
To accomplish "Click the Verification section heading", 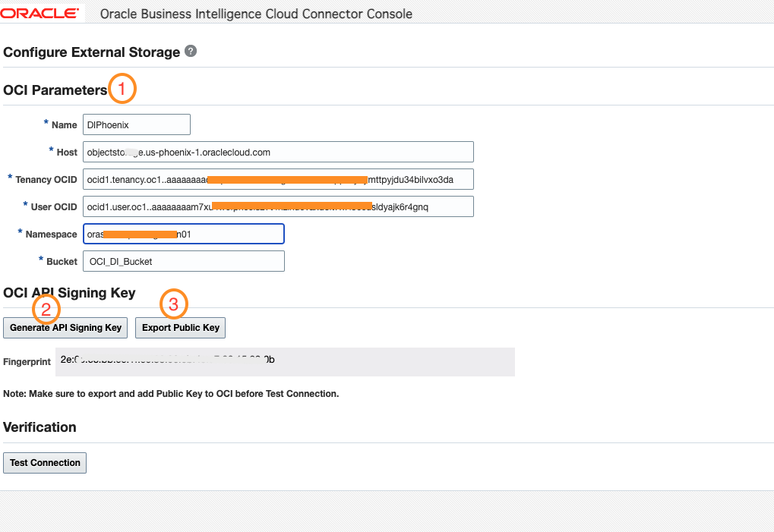I will [40, 427].
